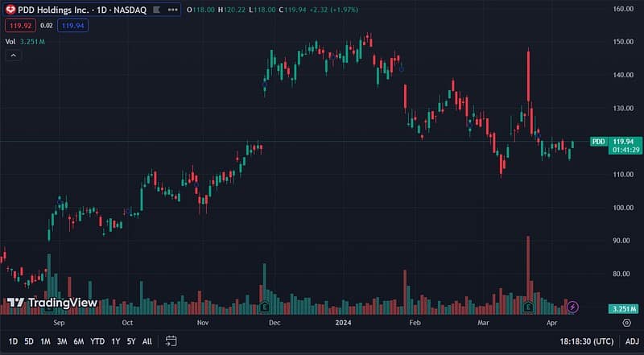This screenshot has height=355, width=644.
Task: Click the blue buy price 119.94
Action: [x=75, y=26]
